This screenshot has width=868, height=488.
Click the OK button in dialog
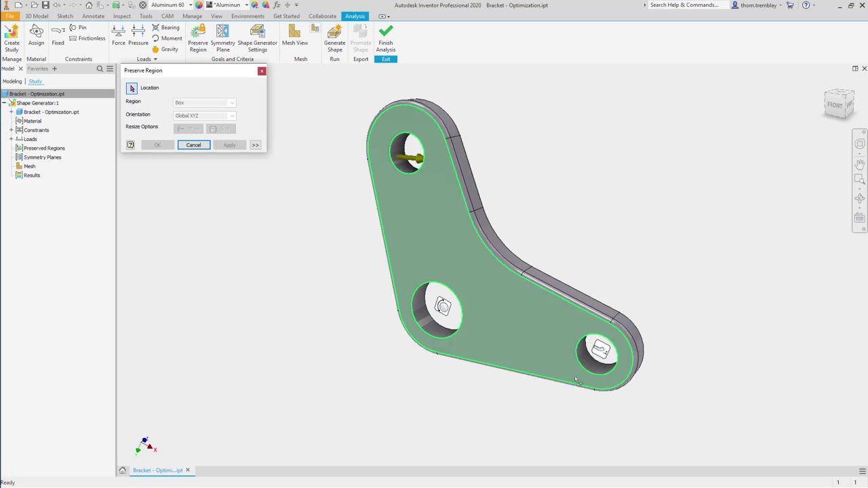[157, 145]
